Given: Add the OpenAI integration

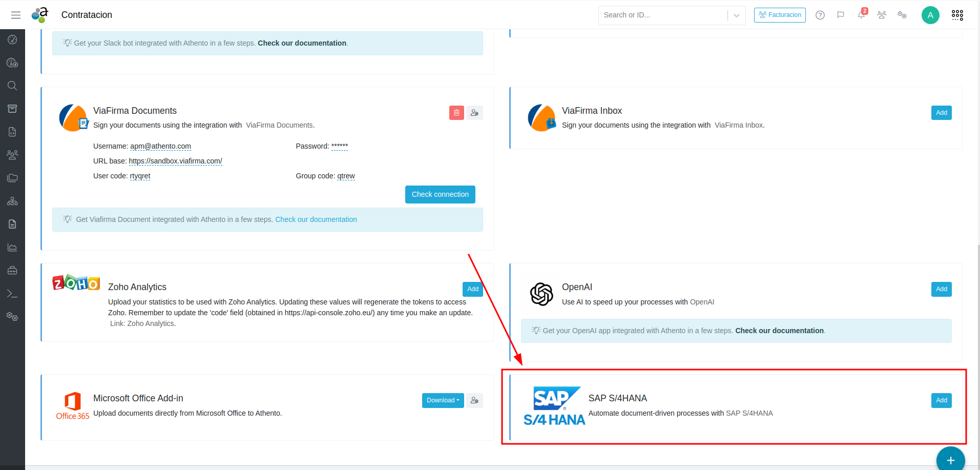Looking at the screenshot, I should coord(941,289).
